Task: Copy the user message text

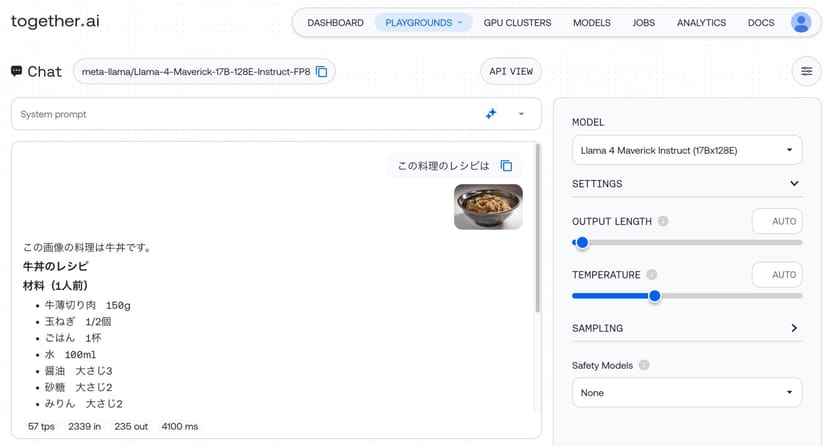Action: tap(506, 166)
